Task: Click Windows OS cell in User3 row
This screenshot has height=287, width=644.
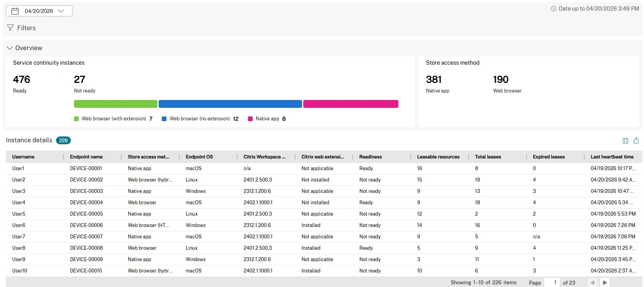Action: coord(195,191)
